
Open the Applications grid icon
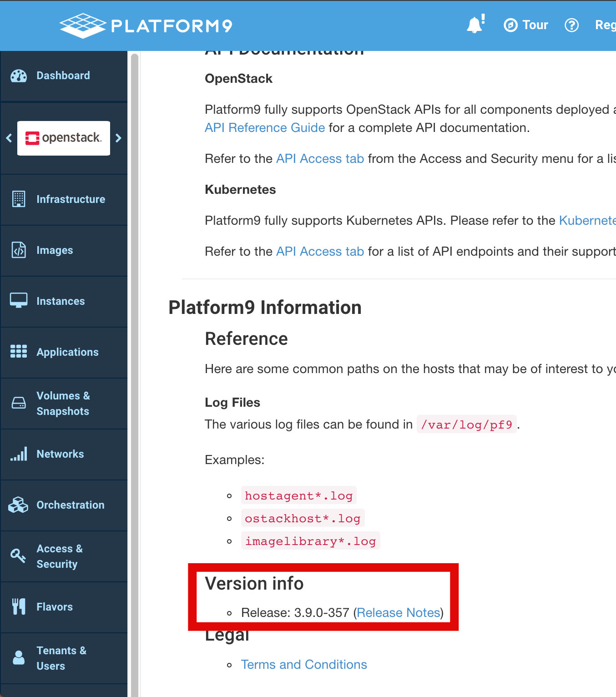pos(18,352)
